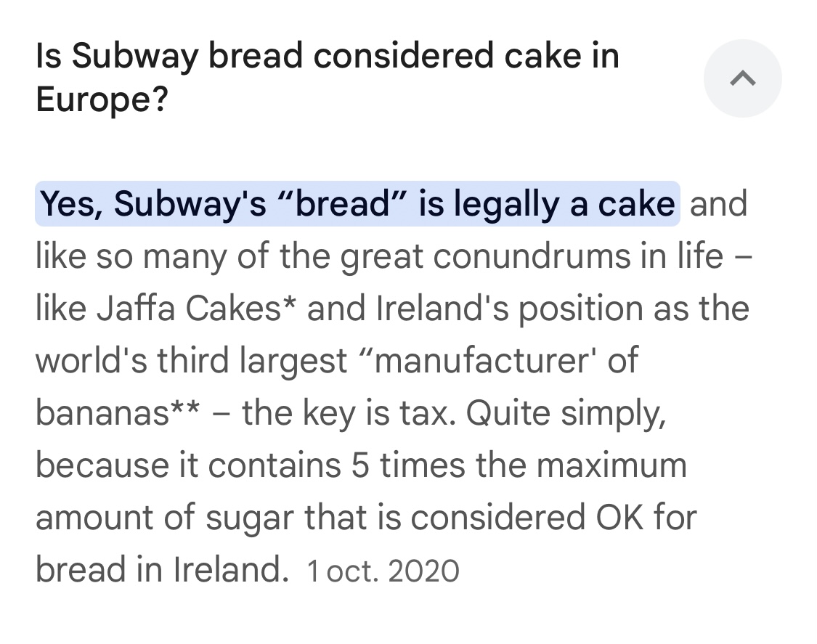
Task: Click 'bread in Ireland.' at the snippet end
Action: click(x=162, y=569)
